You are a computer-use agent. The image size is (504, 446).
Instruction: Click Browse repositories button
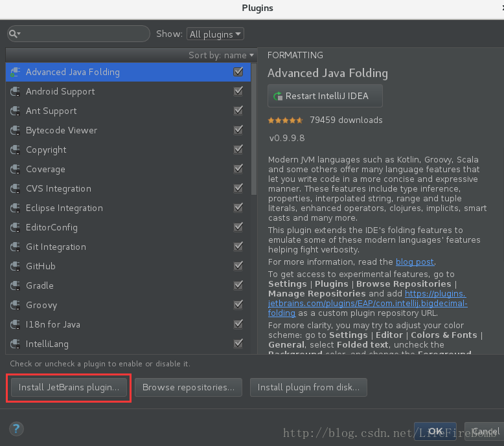point(189,387)
